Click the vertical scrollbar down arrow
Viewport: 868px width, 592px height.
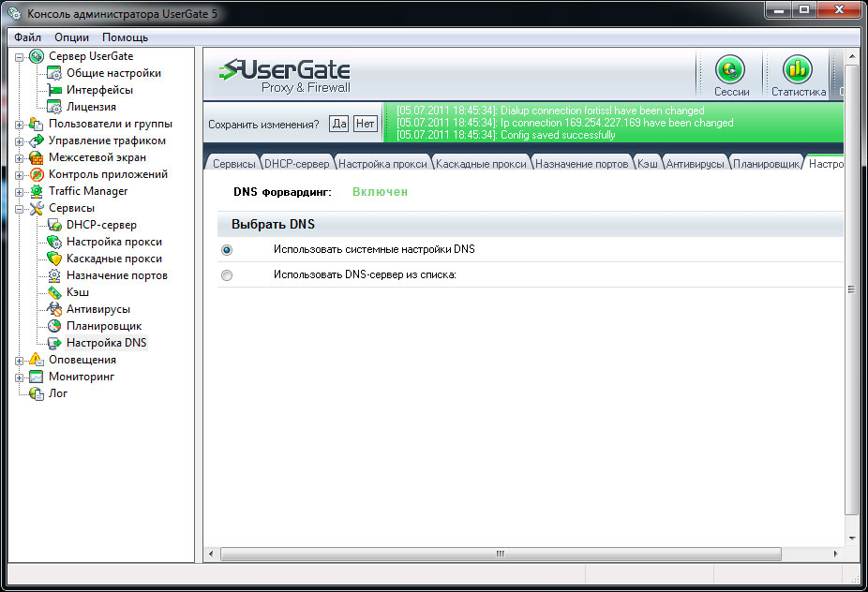(851, 538)
